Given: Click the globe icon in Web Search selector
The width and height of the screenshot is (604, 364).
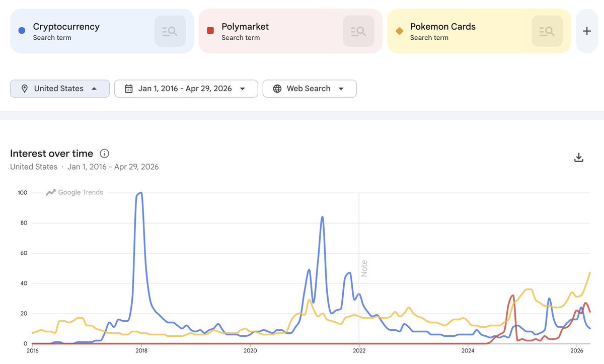Looking at the screenshot, I should 277,89.
